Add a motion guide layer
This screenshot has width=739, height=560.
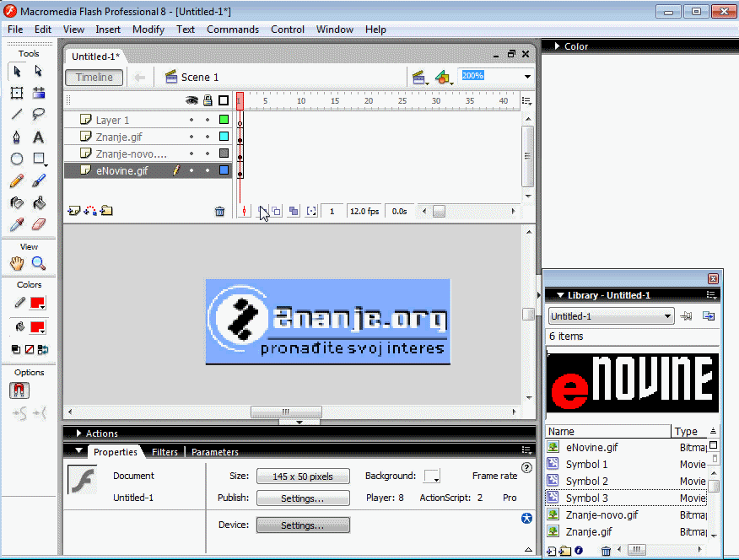coord(90,211)
